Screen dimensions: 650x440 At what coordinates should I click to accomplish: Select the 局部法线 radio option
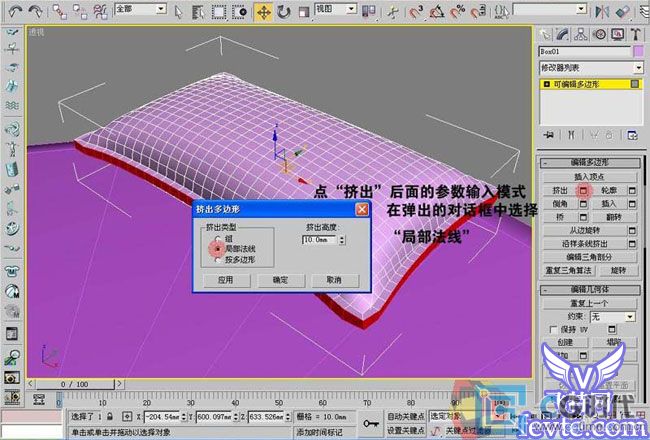coord(219,249)
